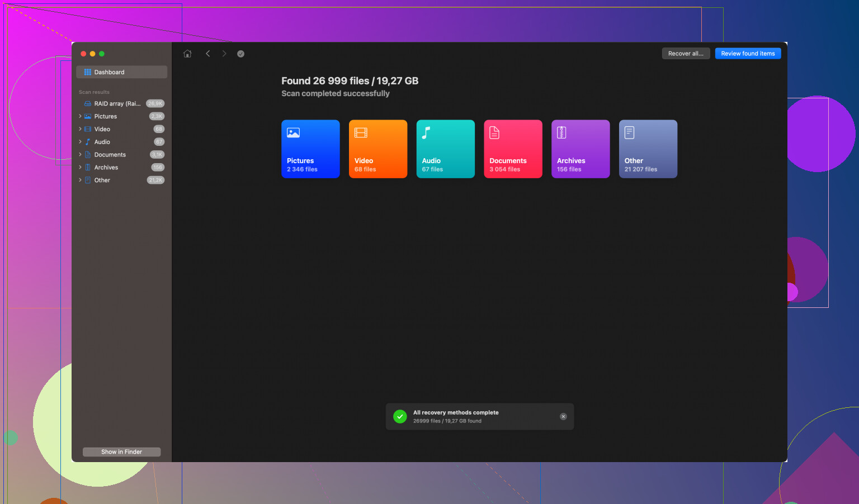Open the Pictures category tile
The image size is (859, 504).
[310, 149]
